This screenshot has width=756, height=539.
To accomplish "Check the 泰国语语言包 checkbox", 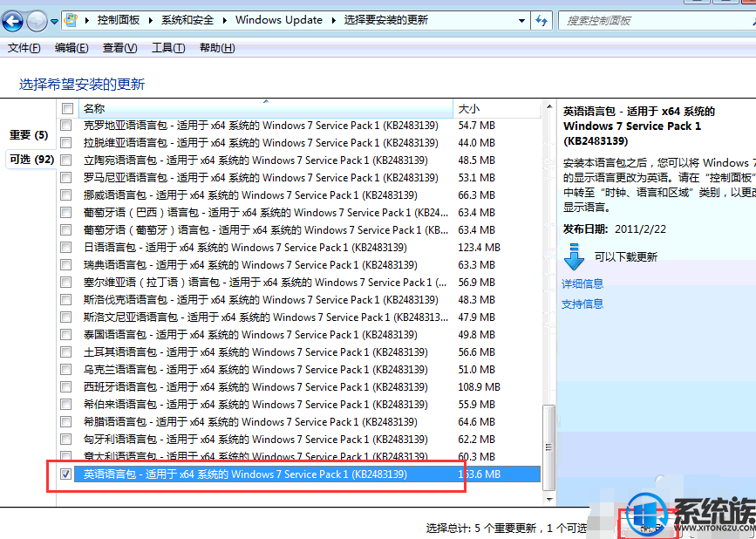I will click(65, 335).
